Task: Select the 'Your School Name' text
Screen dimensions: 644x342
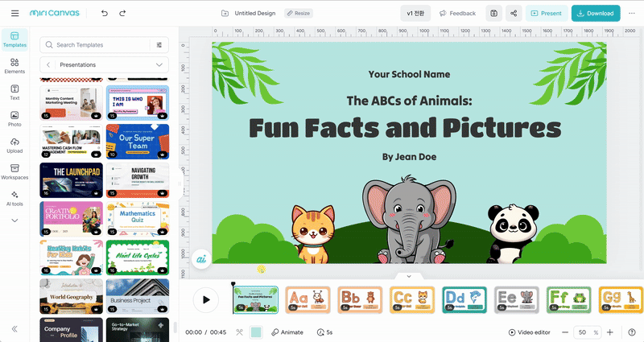Action: pos(409,74)
